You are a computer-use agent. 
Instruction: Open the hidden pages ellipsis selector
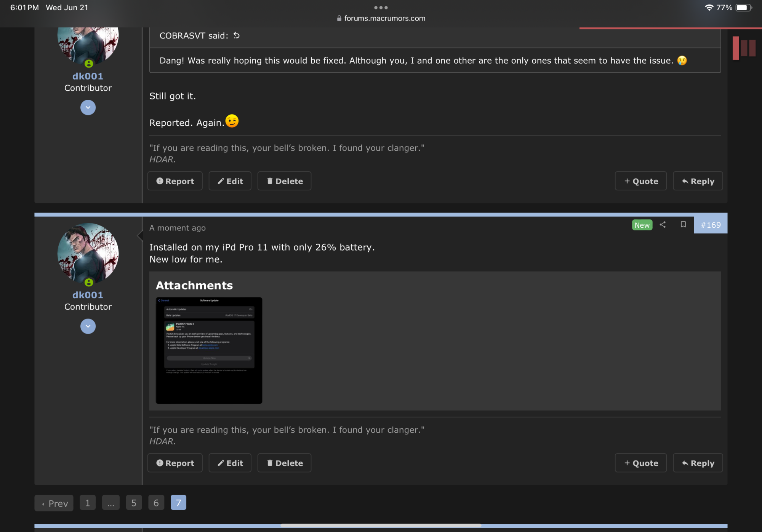(x=111, y=503)
